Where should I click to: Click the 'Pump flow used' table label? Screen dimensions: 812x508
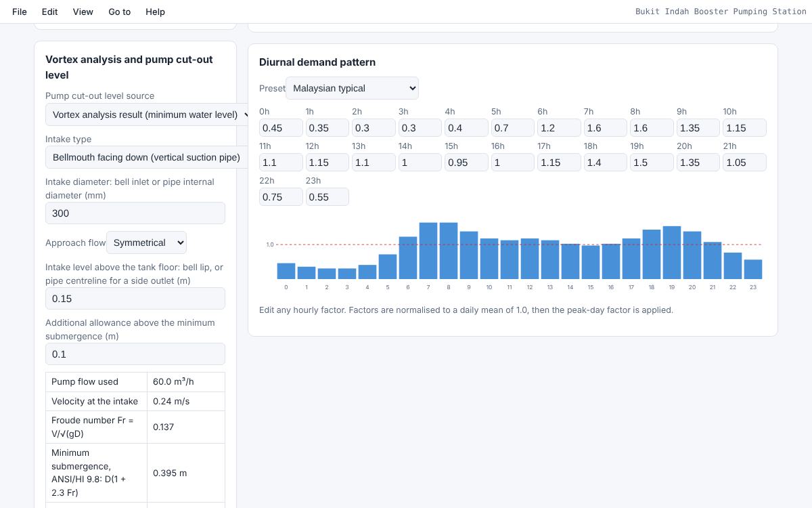click(85, 381)
